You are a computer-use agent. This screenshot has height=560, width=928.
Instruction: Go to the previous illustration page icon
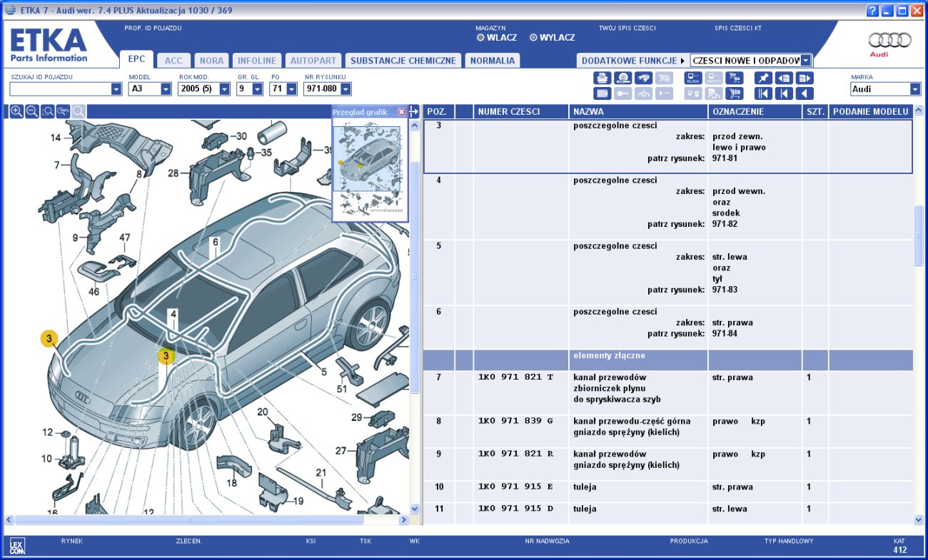click(x=784, y=78)
